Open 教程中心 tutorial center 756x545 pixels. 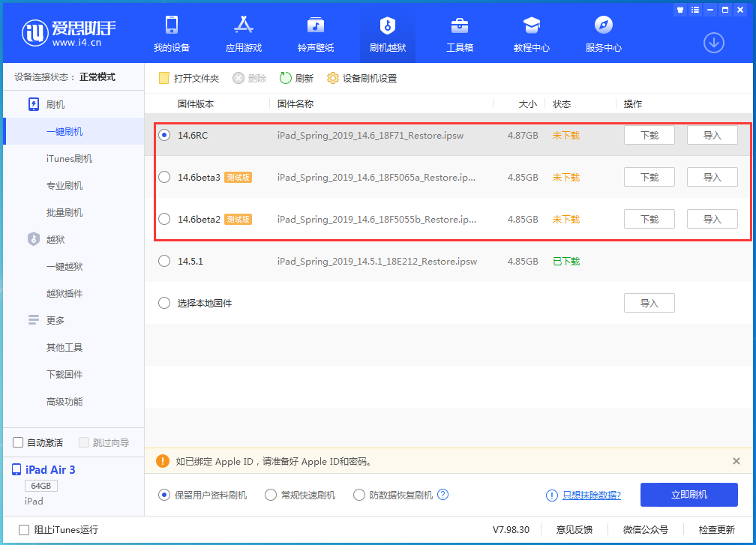pos(531,34)
